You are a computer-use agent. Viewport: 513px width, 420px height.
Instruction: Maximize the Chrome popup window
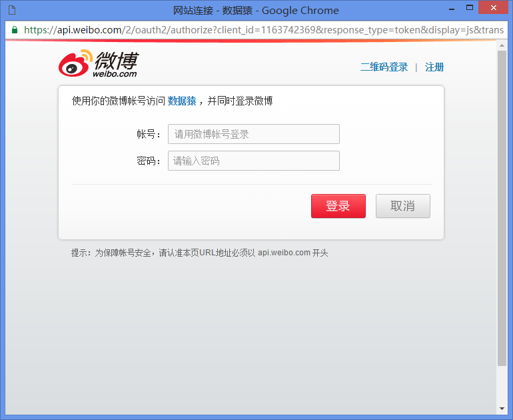tap(470, 8)
